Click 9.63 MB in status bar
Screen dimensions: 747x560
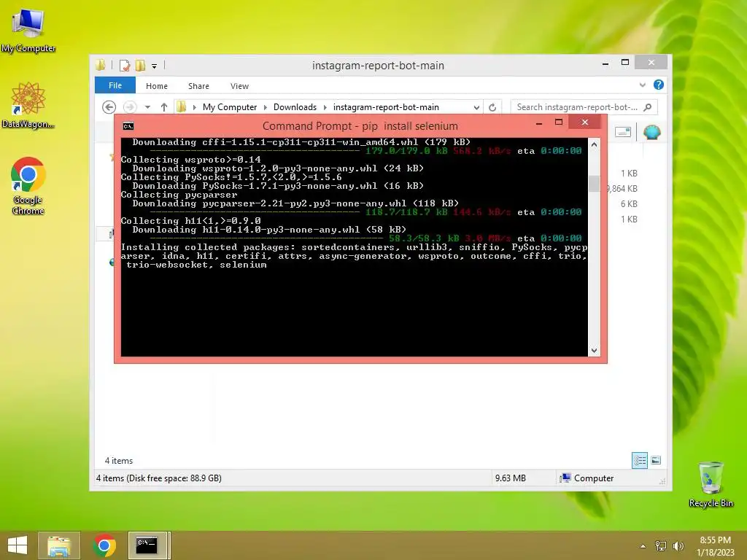[510, 478]
